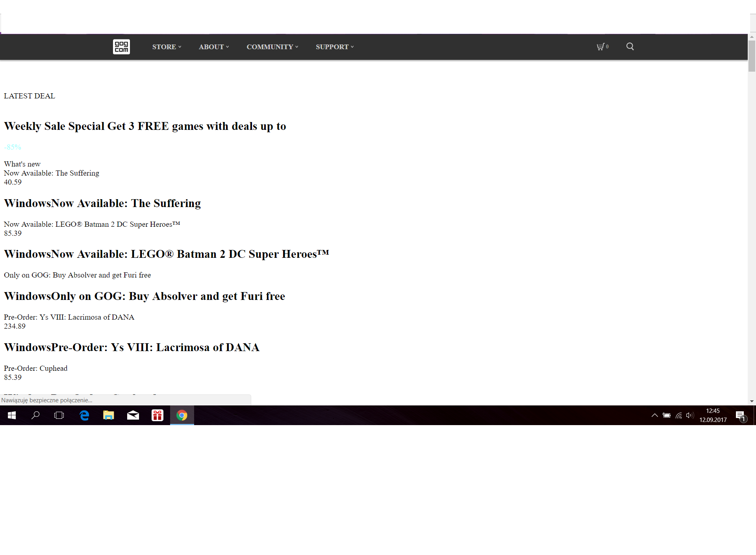
Task: Launch File Explorer from the taskbar
Action: click(109, 415)
